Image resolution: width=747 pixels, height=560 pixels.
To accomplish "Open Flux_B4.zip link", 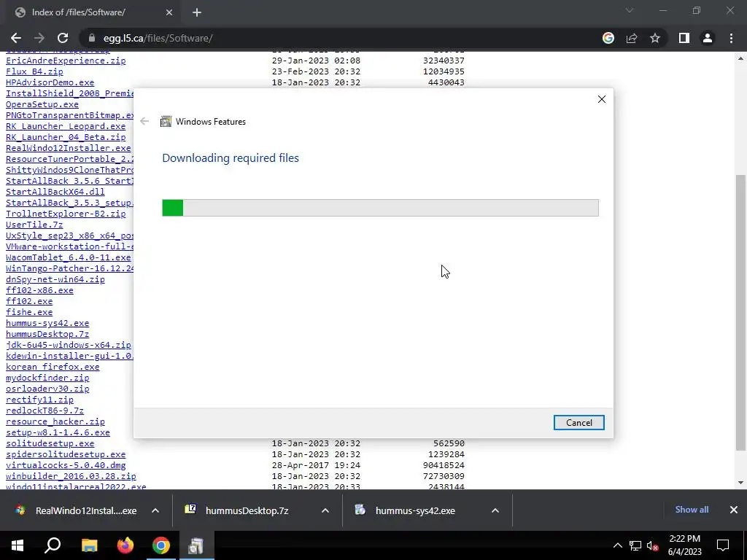I will click(x=34, y=71).
